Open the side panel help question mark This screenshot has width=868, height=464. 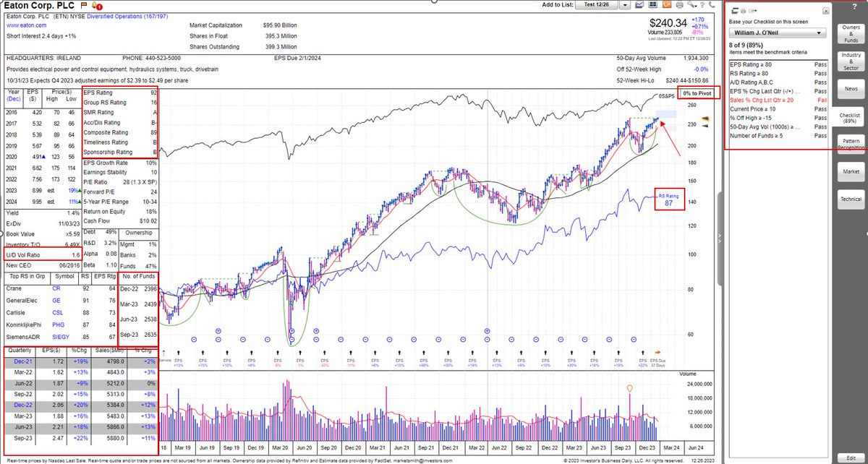tap(854, 7)
